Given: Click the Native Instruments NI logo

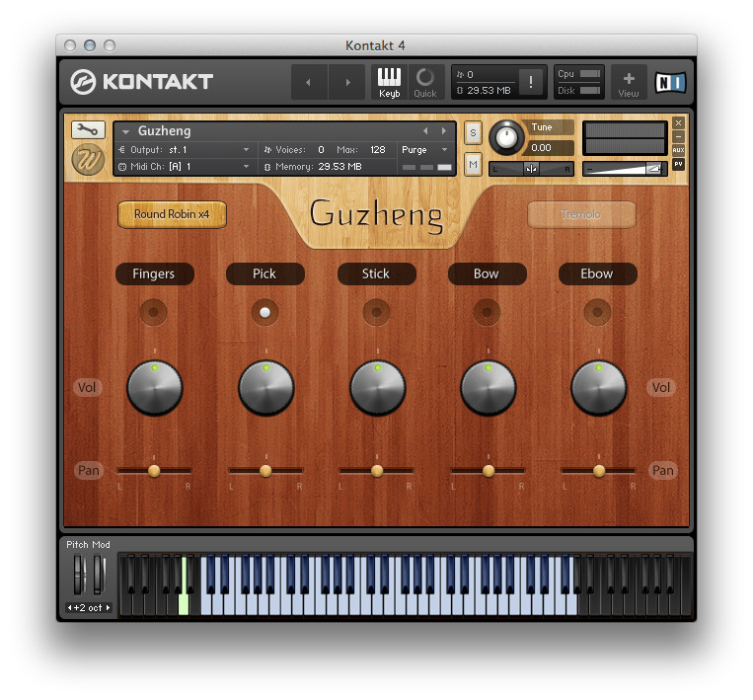Looking at the screenshot, I should (x=670, y=83).
